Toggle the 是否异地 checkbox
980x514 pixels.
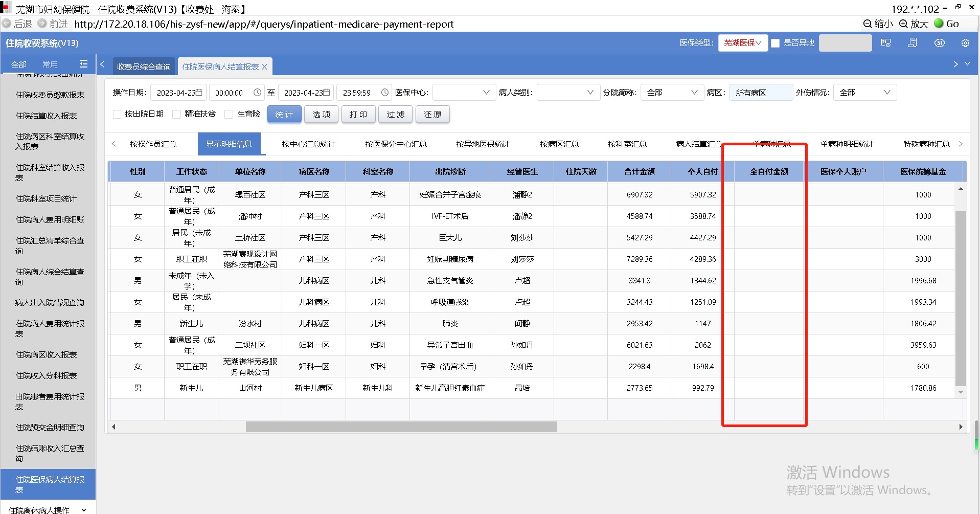[x=775, y=43]
